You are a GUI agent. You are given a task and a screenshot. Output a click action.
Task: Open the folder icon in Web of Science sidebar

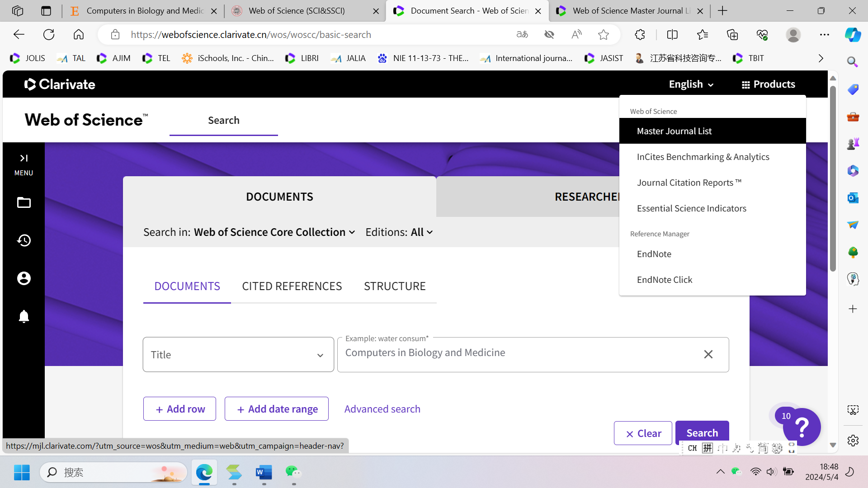24,202
